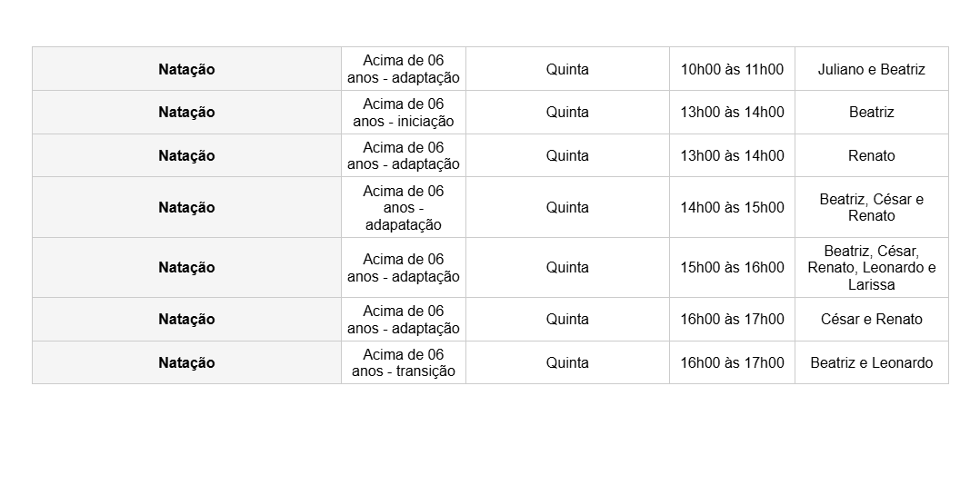Image resolution: width=980 pixels, height=485 pixels.
Task: Select the instructors cell mentioning Larissa
Action: coord(871,267)
